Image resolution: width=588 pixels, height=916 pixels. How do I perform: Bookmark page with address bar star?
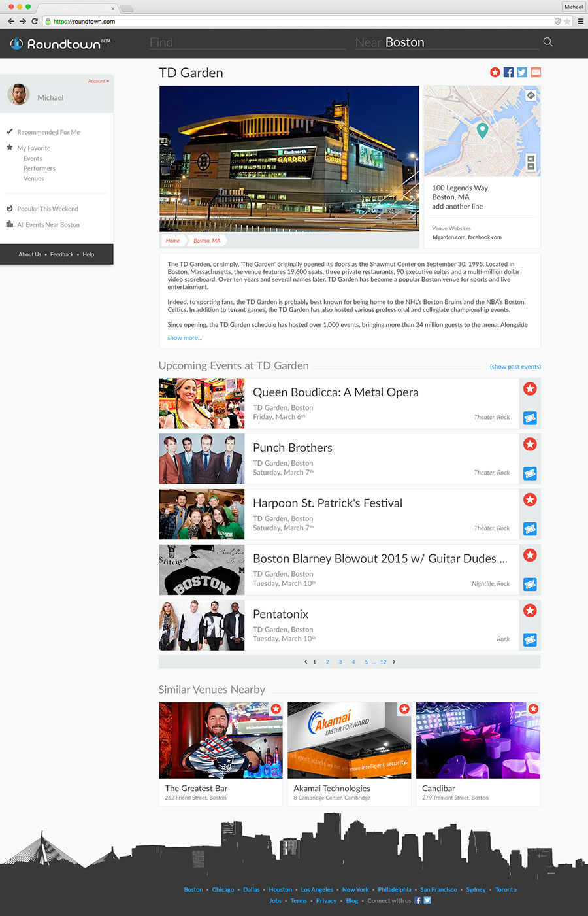(x=567, y=21)
